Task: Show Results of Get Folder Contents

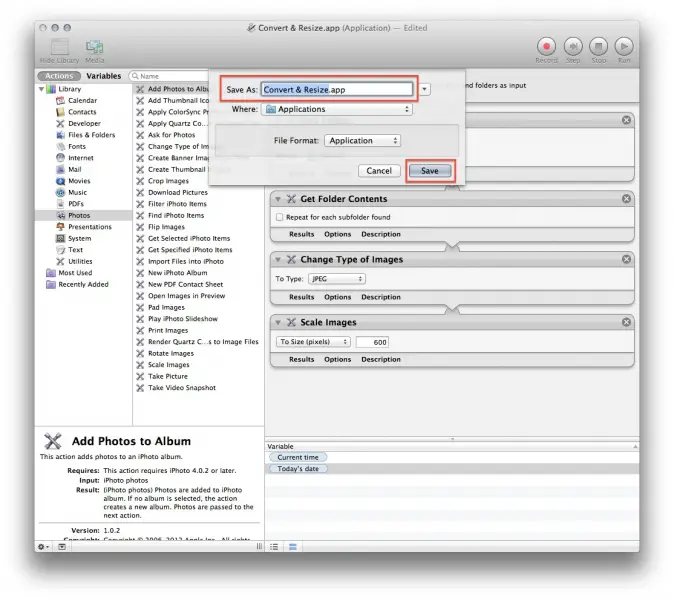Action: pos(301,234)
